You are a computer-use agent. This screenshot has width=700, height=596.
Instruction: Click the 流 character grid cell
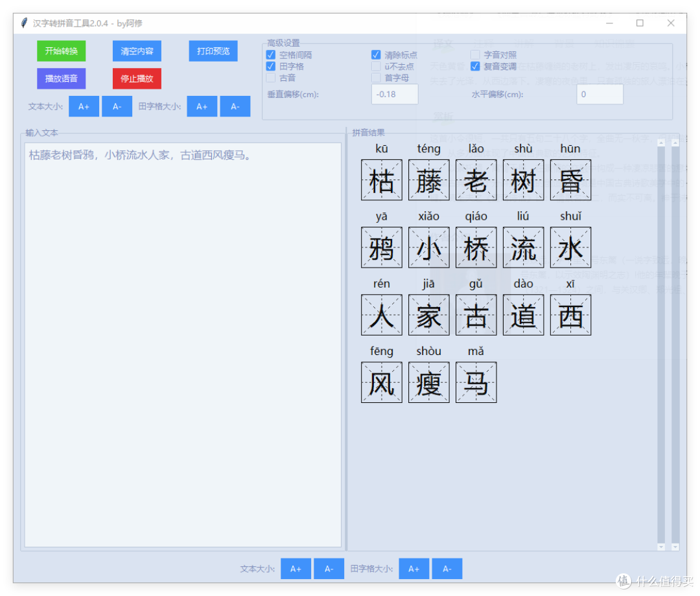524,247
